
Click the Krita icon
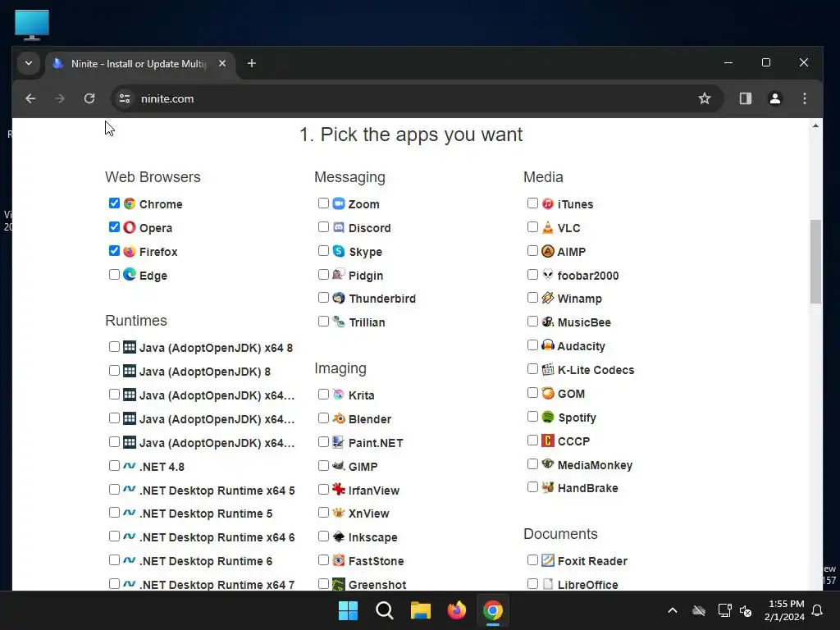coord(338,395)
